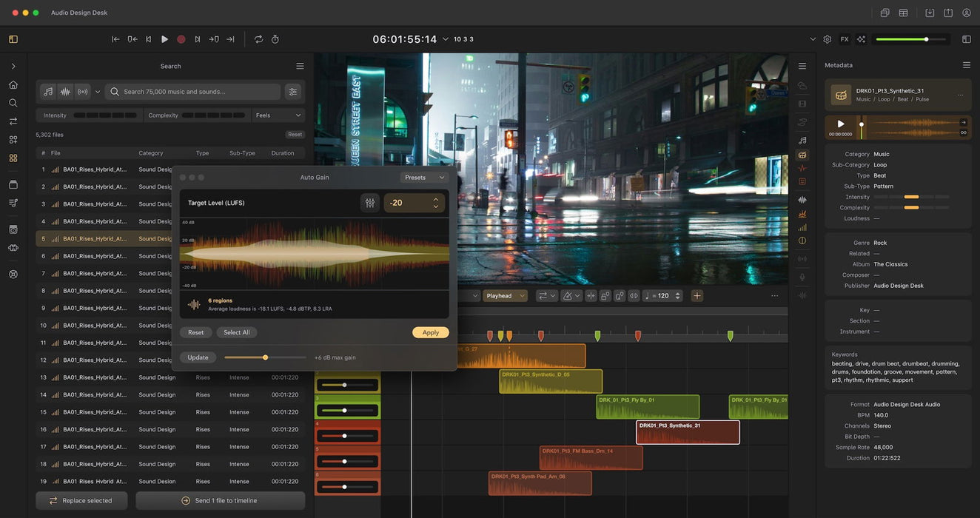
Task: Open the Playhead dropdown above timeline
Action: coord(505,296)
